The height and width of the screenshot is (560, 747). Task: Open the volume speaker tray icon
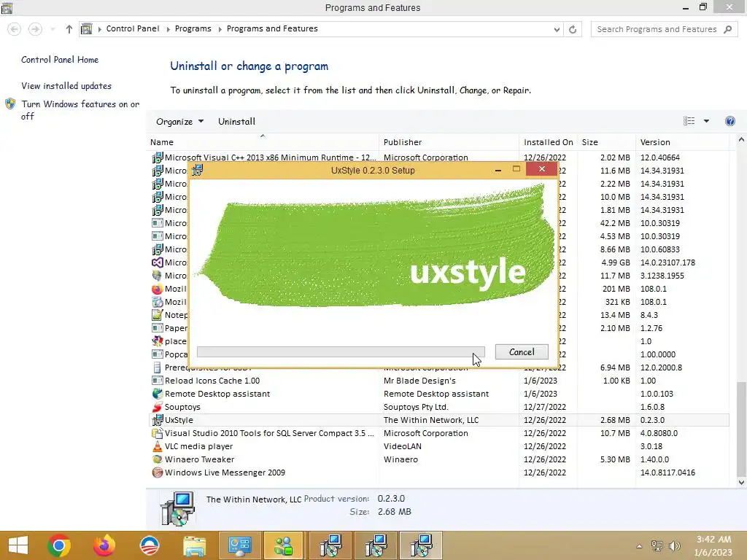point(675,546)
